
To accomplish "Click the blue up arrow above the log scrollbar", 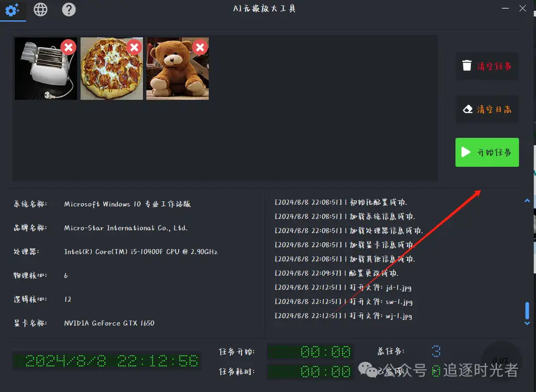I will [527, 200].
